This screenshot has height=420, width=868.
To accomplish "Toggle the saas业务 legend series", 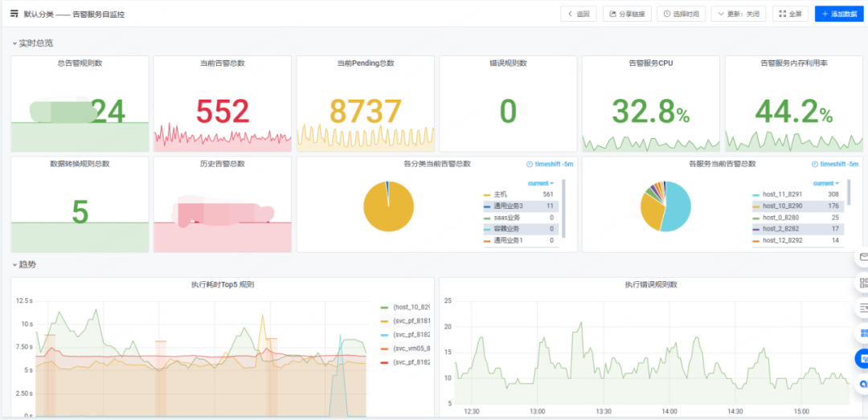I will (506, 218).
